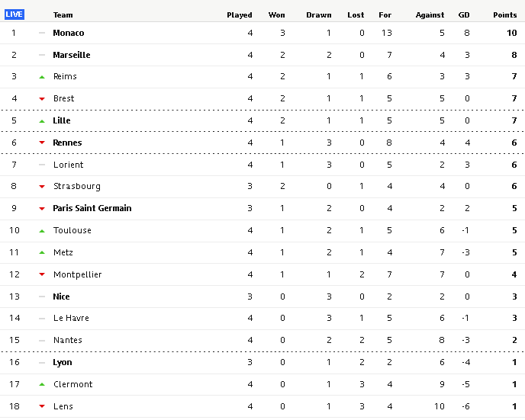Click Reims green up arrow icon
Screen dimensions: 525x420
tap(42, 77)
